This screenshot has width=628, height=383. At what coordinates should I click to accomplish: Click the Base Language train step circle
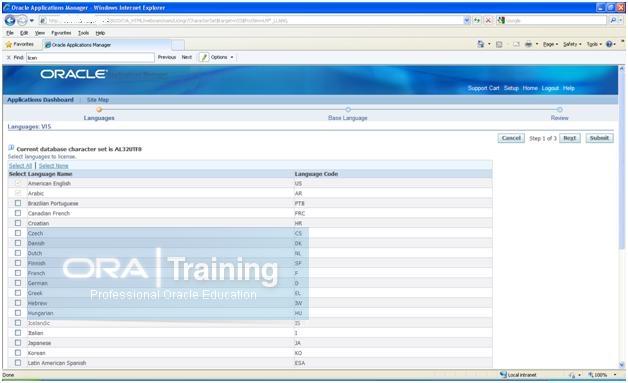(348, 110)
